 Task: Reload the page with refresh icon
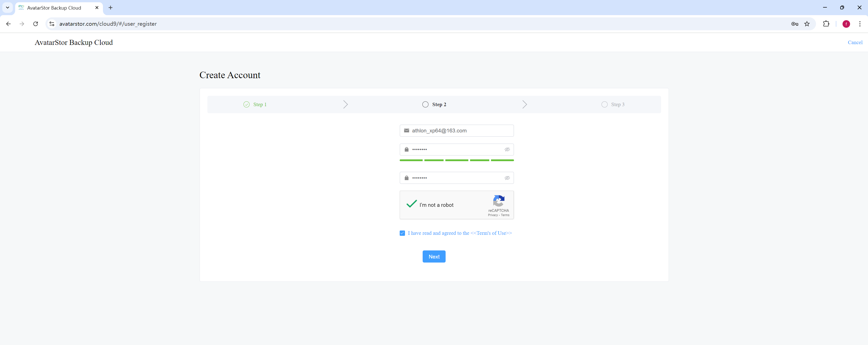[x=35, y=24]
